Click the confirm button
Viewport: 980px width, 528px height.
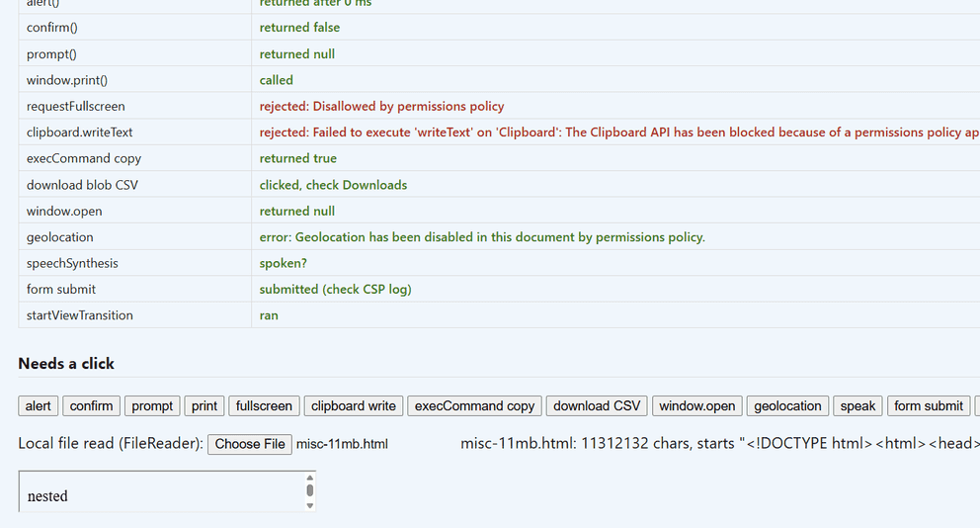pos(91,406)
